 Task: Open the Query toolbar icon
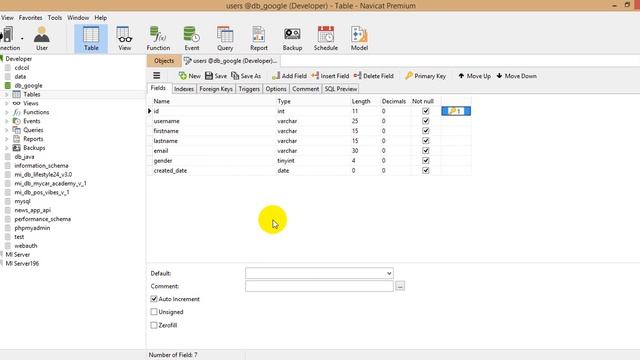click(x=225, y=38)
